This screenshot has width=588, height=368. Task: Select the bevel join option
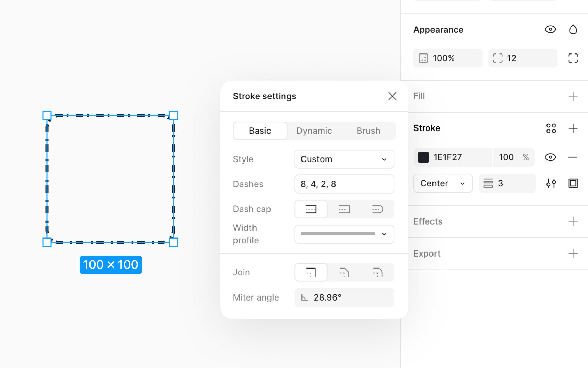pos(344,273)
